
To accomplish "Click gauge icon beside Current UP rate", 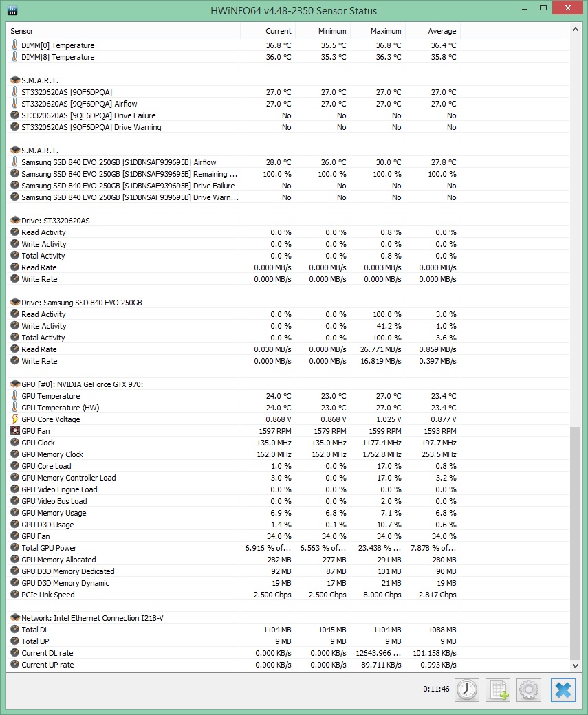I will click(x=14, y=664).
